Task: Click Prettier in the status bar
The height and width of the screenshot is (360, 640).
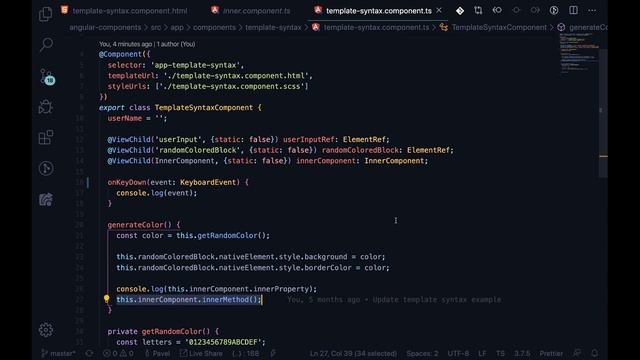Action: click(551, 353)
